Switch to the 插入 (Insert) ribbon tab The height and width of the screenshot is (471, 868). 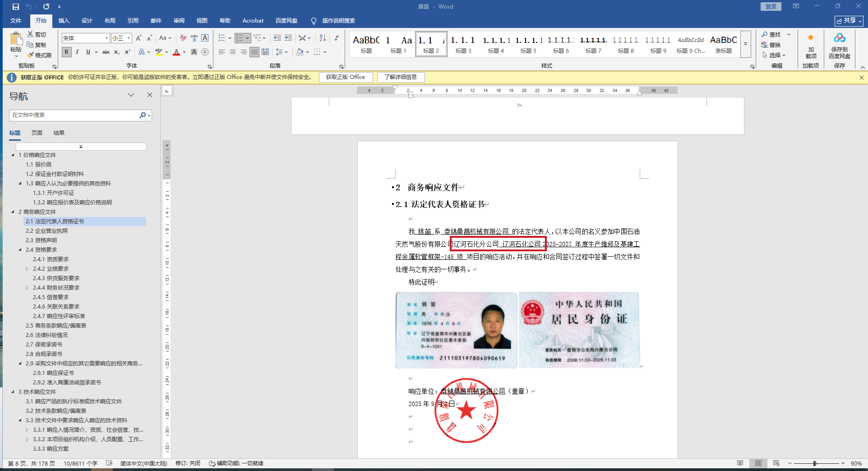pyautogui.click(x=64, y=21)
